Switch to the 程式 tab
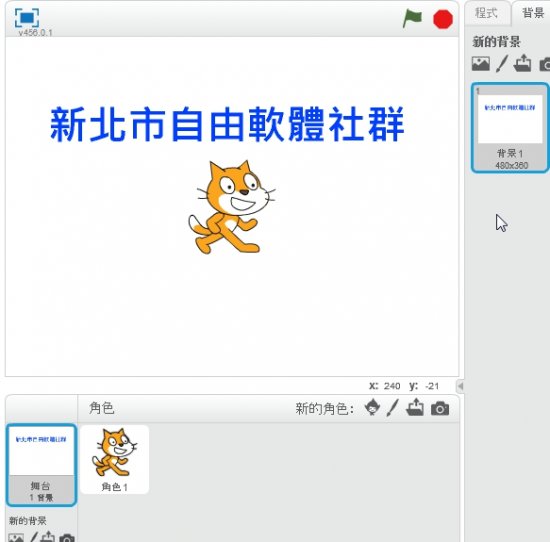Viewport: 550px width, 542px height. click(x=487, y=13)
